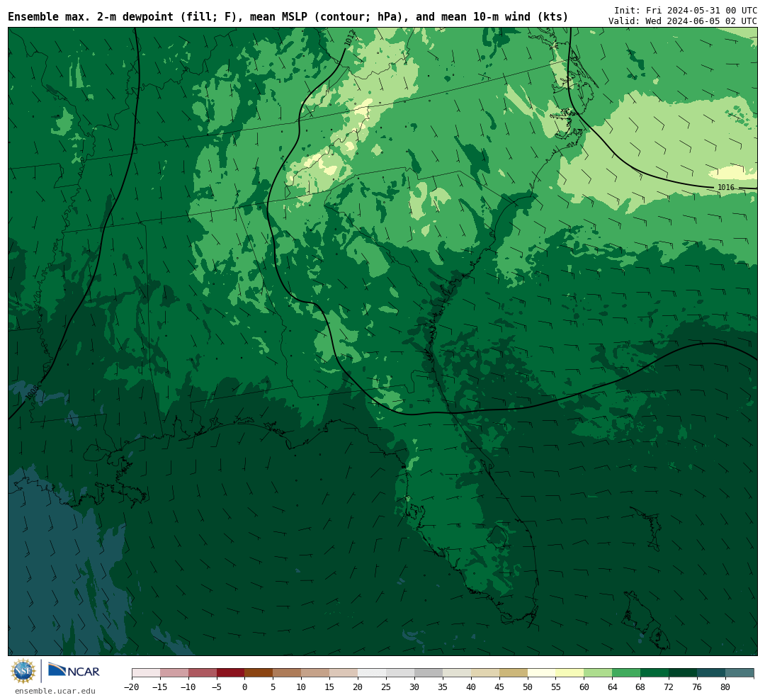Click the 72 colorbar tick label
765x700 pixels.
coord(669,687)
